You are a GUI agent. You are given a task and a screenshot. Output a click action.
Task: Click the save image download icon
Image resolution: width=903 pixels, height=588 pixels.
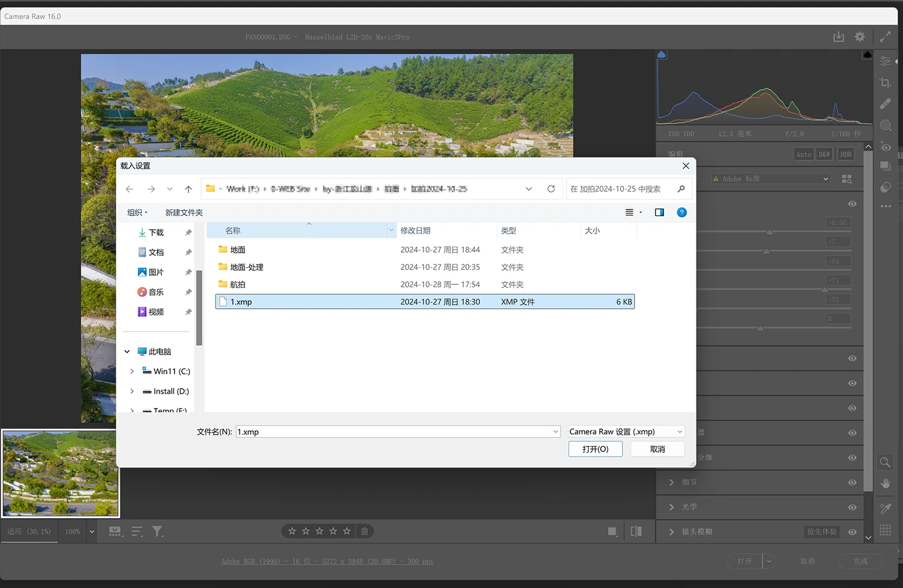click(x=839, y=37)
